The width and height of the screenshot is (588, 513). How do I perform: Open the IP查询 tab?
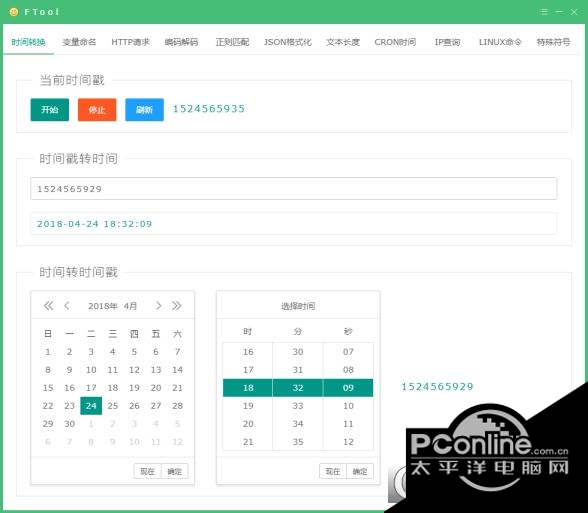coord(447,42)
